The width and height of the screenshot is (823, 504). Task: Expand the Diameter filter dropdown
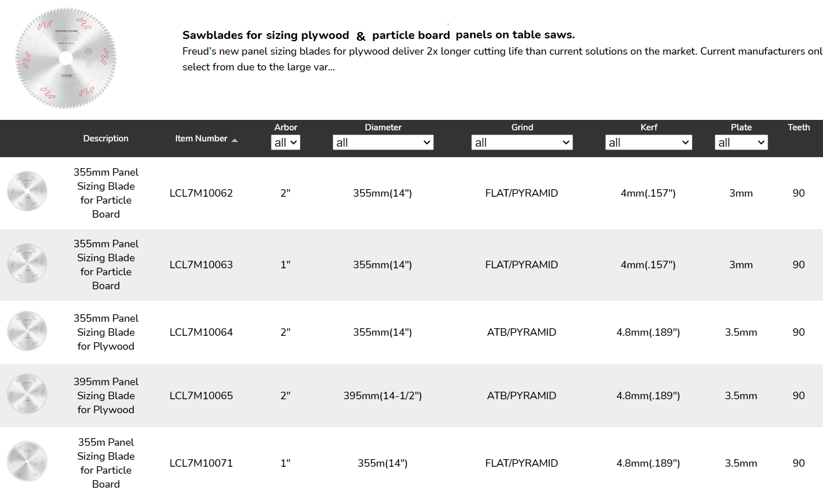point(383,143)
